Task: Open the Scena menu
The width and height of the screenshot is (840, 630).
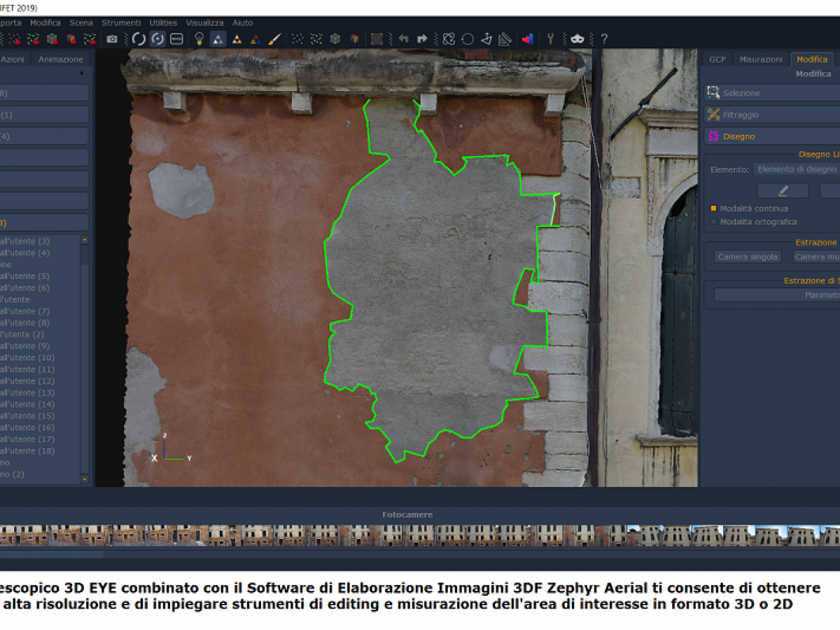Action: click(x=81, y=23)
